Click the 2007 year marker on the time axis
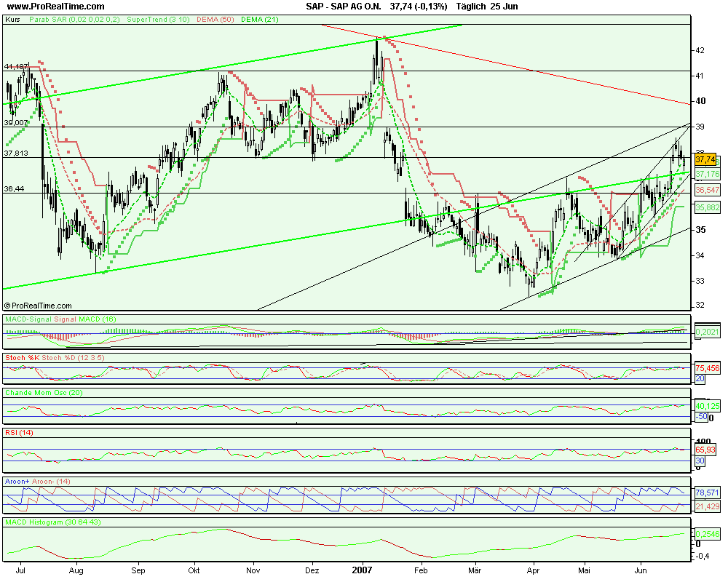This screenshot has height=582, width=728. (x=362, y=572)
